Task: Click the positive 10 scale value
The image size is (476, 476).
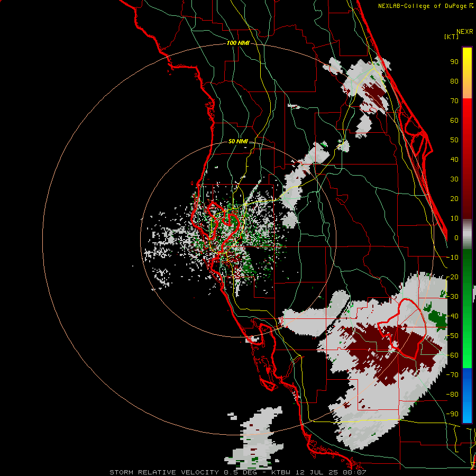Action: (x=454, y=218)
